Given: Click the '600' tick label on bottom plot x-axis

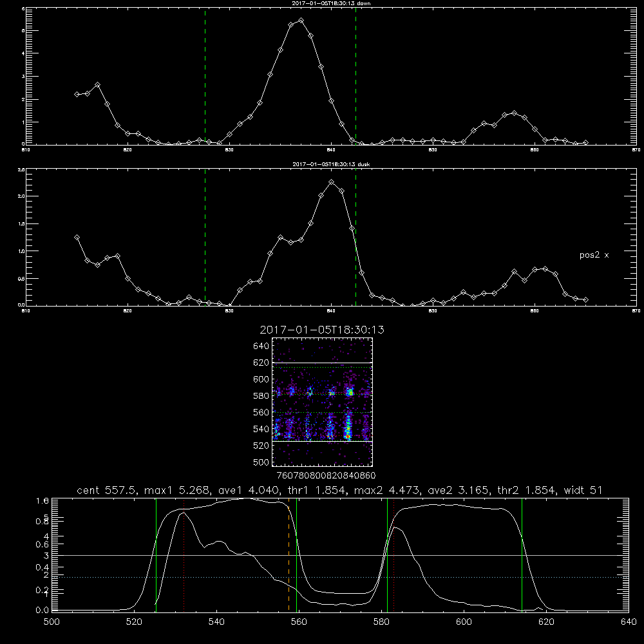Looking at the screenshot, I should click(464, 622).
